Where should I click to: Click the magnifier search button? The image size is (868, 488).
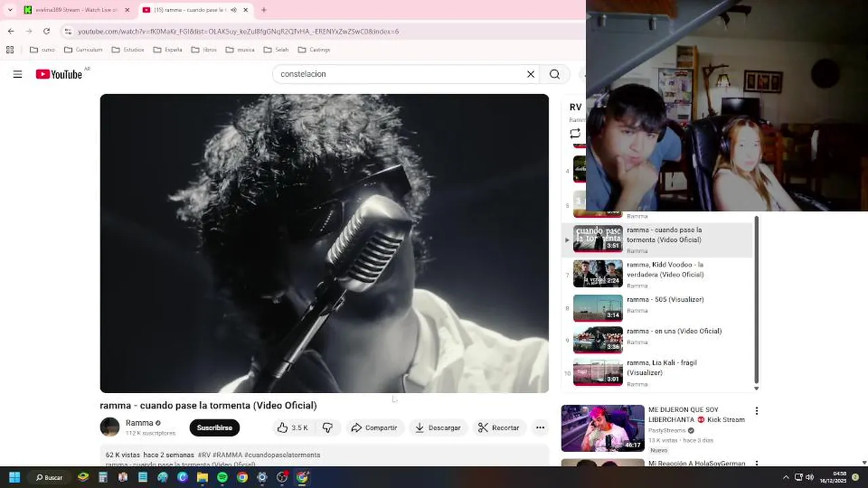tap(555, 74)
